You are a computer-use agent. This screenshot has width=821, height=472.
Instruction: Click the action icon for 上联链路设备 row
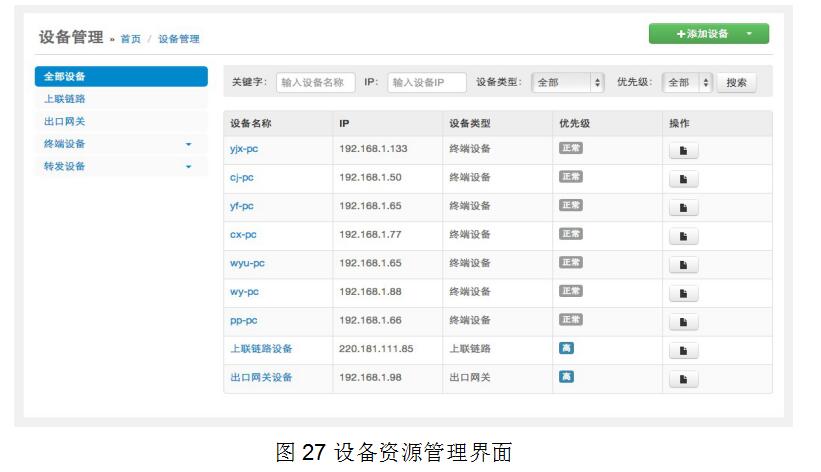click(683, 351)
